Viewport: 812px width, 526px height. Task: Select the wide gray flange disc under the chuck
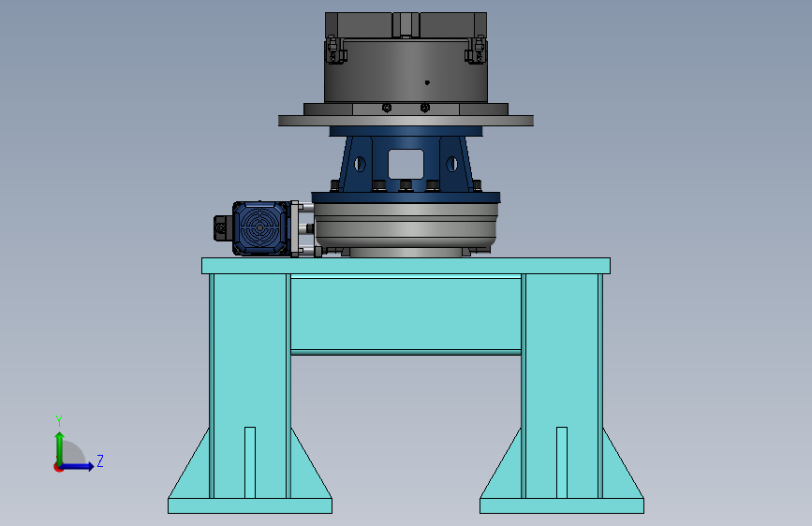(406, 121)
